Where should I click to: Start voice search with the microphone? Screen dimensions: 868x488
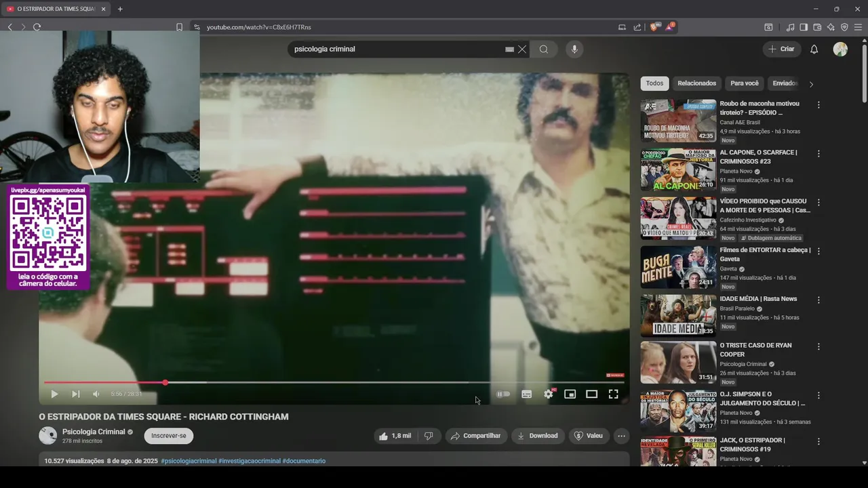point(574,49)
